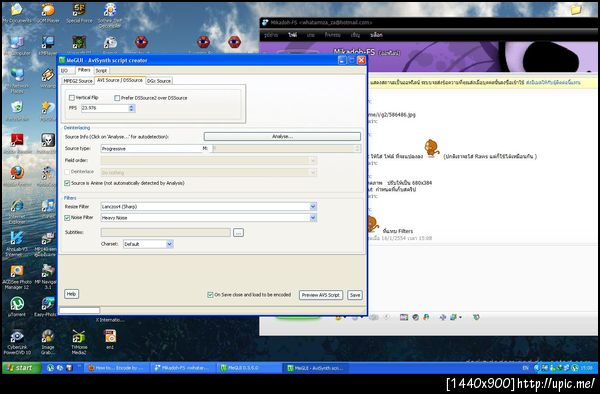Click the FPS spinner arrows

point(131,108)
